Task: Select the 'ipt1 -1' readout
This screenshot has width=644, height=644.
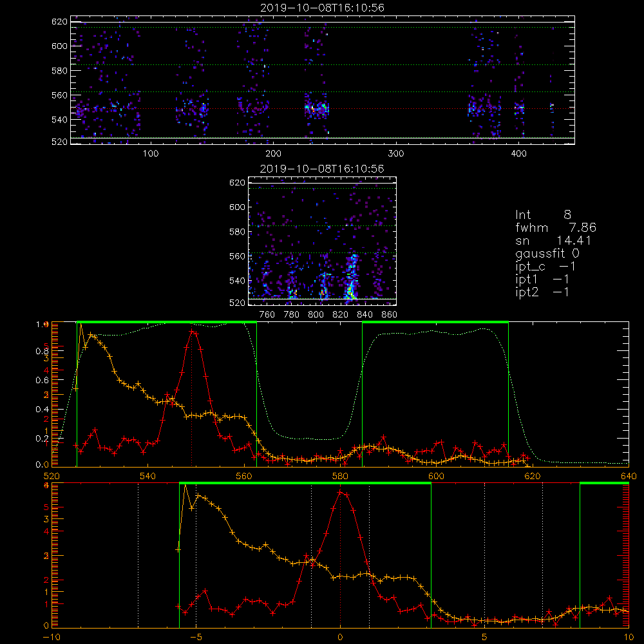Action: tap(542, 279)
